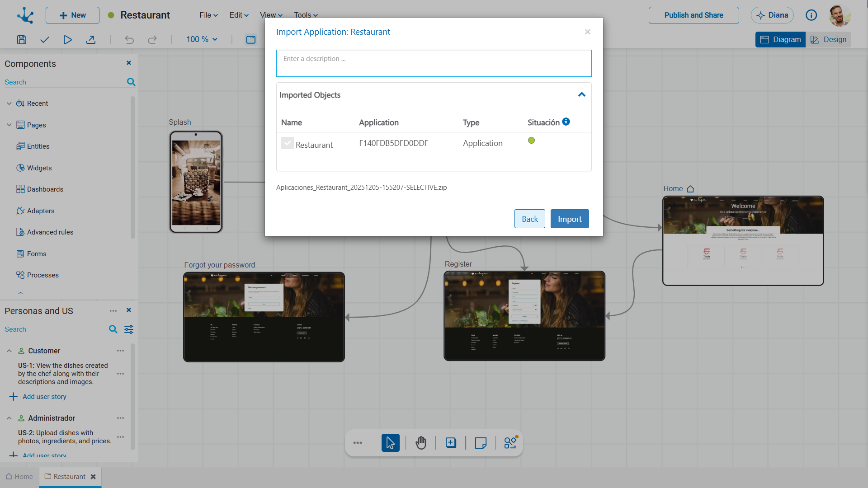Click Add user story under Customer

38,397
